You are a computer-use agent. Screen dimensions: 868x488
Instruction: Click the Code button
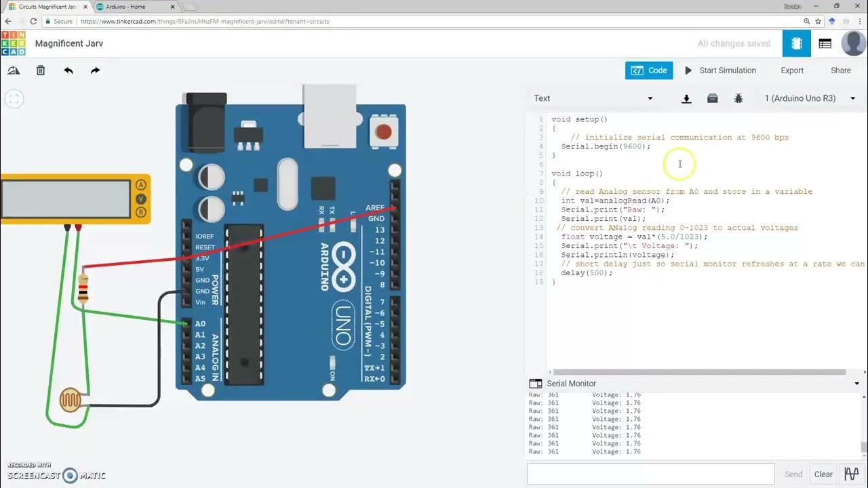pyautogui.click(x=649, y=70)
